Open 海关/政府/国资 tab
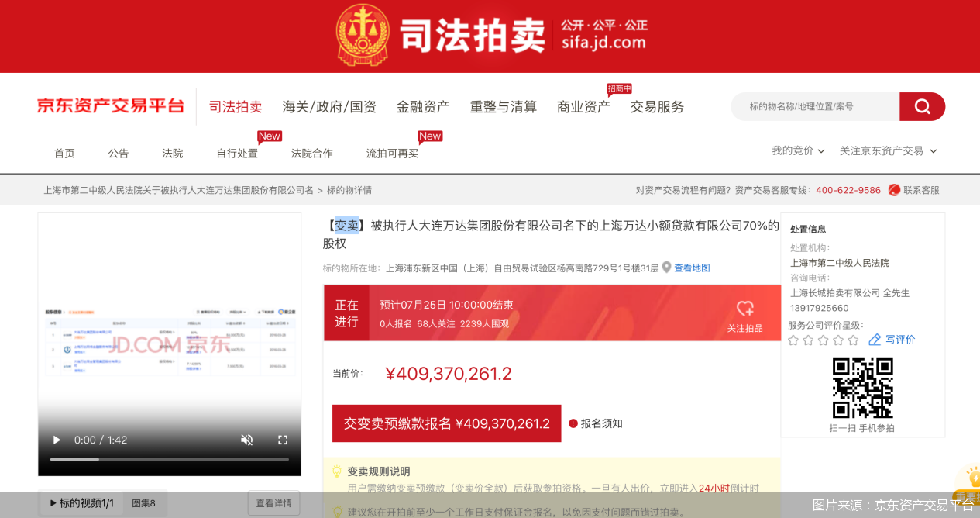Viewport: 980px width, 518px height. click(329, 107)
